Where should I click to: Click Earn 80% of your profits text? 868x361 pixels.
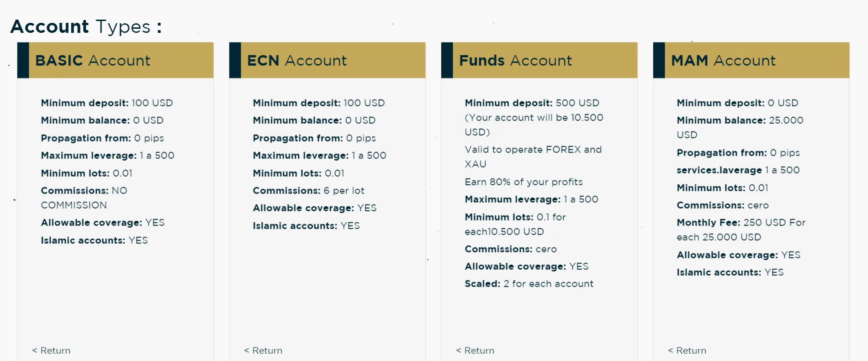tap(524, 182)
